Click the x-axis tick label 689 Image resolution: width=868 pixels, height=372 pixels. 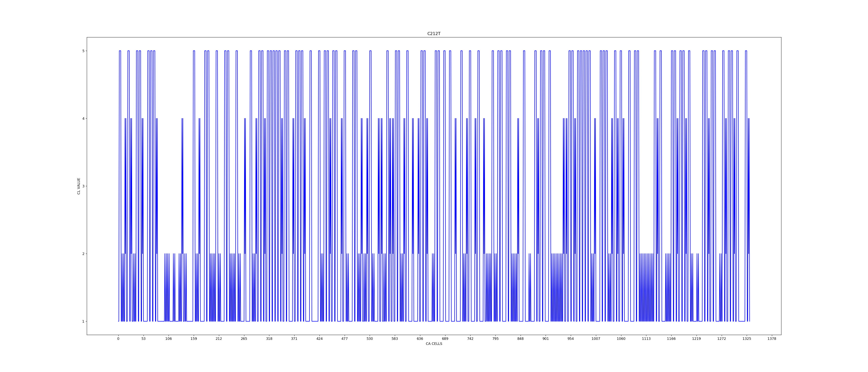[445, 339]
